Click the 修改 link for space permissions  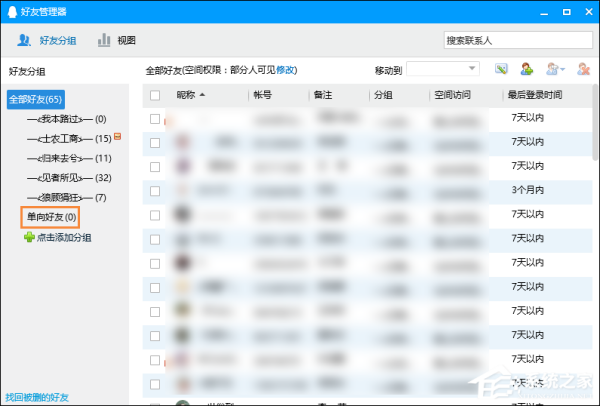click(x=285, y=70)
